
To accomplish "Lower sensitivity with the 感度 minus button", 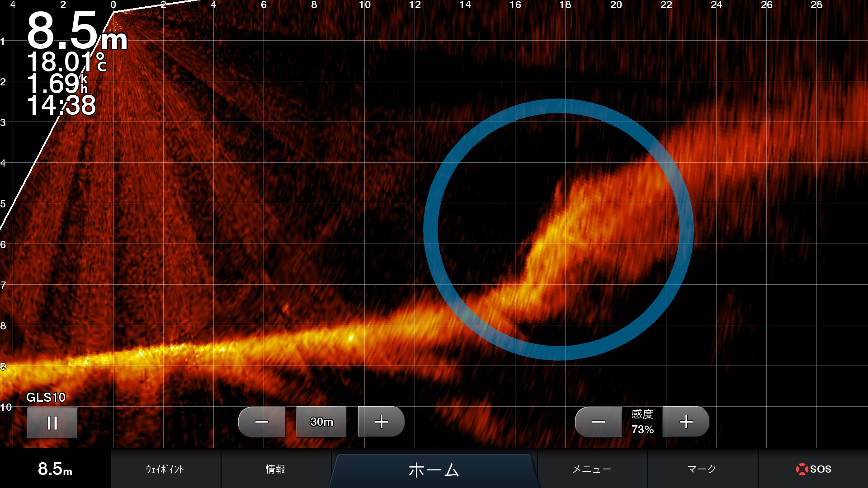I will coord(598,422).
